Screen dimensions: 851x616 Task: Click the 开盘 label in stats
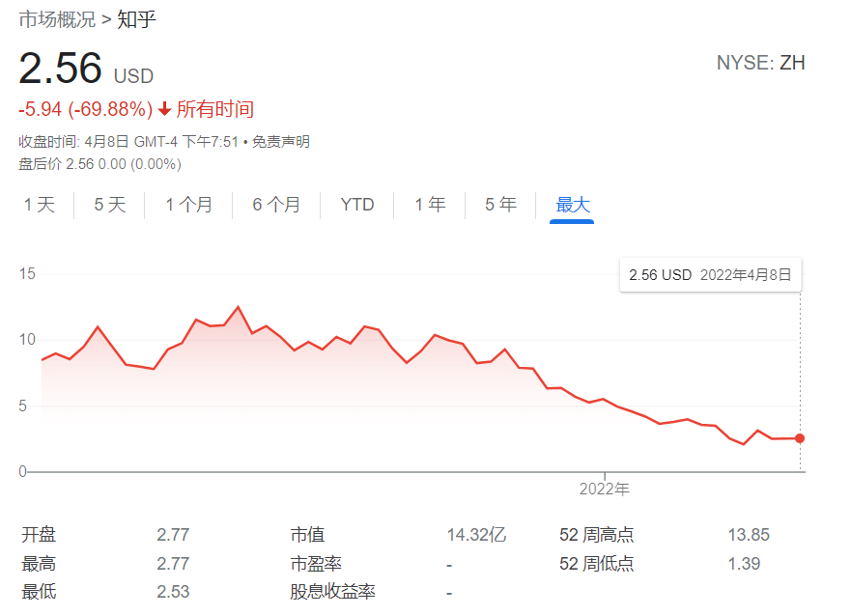(39, 535)
